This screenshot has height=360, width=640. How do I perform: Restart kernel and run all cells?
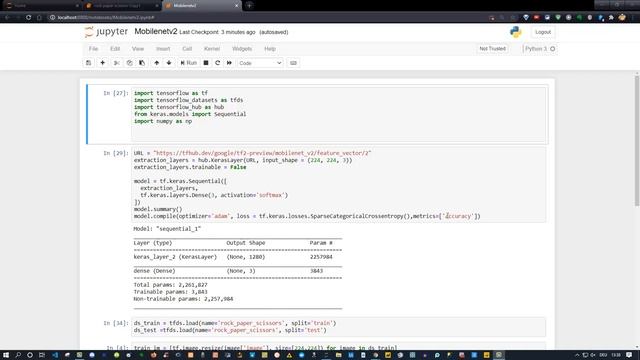[229, 63]
